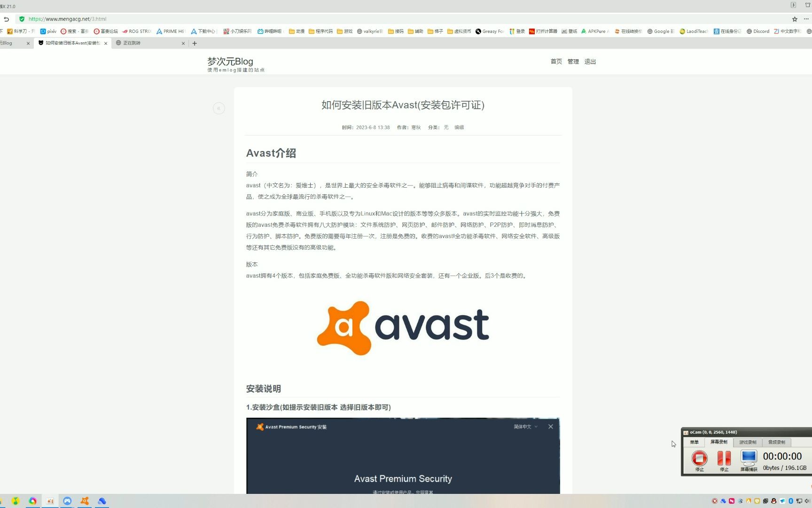Expand the 接码 bookmark folder
The width and height of the screenshot is (812, 508).
pos(396,32)
